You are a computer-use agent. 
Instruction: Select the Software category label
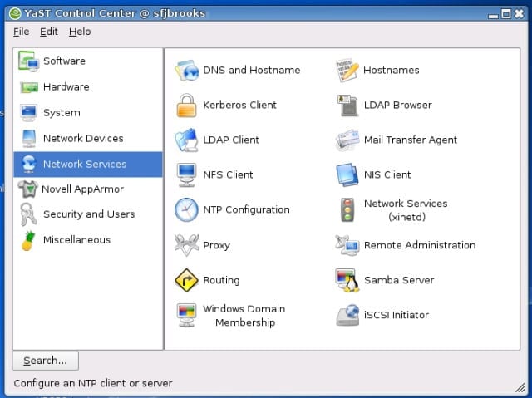pyautogui.click(x=65, y=61)
